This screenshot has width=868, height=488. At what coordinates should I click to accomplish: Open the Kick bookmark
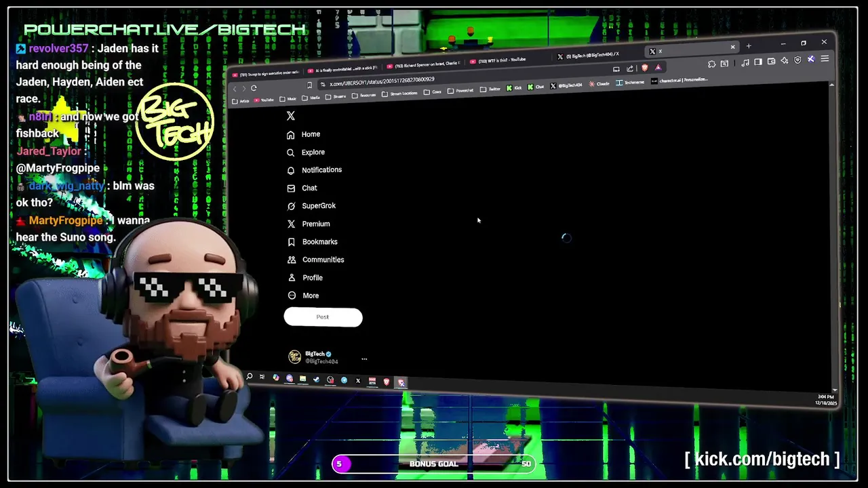point(513,87)
